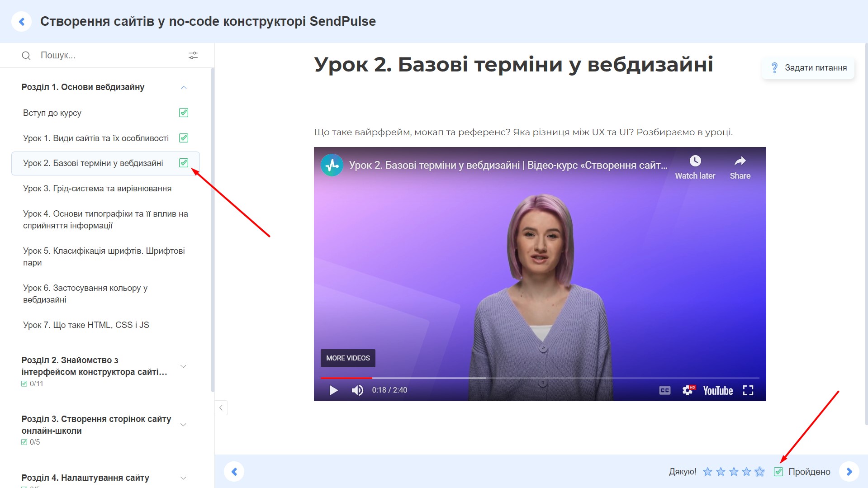Open the sidebar filter settings icon
Viewport: 868px width, 488px height.
pyautogui.click(x=193, y=55)
